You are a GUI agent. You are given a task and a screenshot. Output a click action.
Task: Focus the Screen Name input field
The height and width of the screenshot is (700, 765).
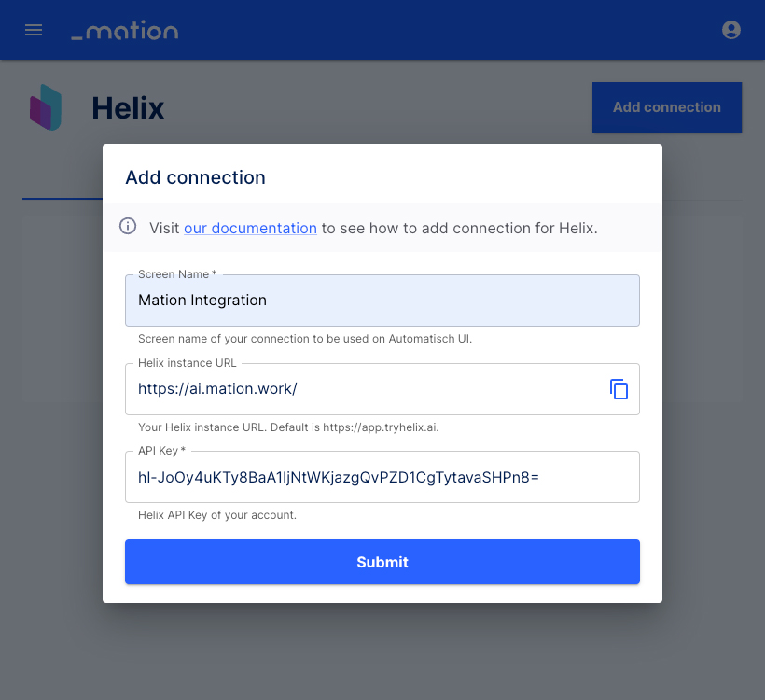[x=382, y=301]
